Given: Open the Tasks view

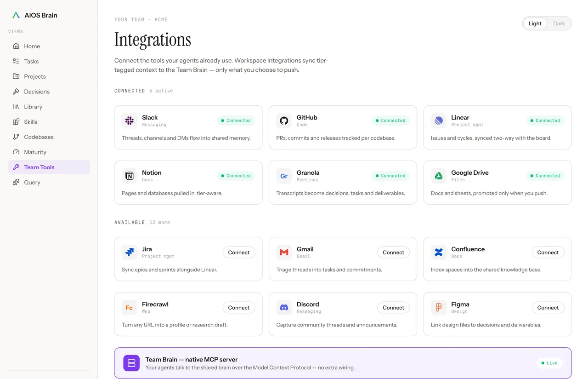Looking at the screenshot, I should point(49,61).
